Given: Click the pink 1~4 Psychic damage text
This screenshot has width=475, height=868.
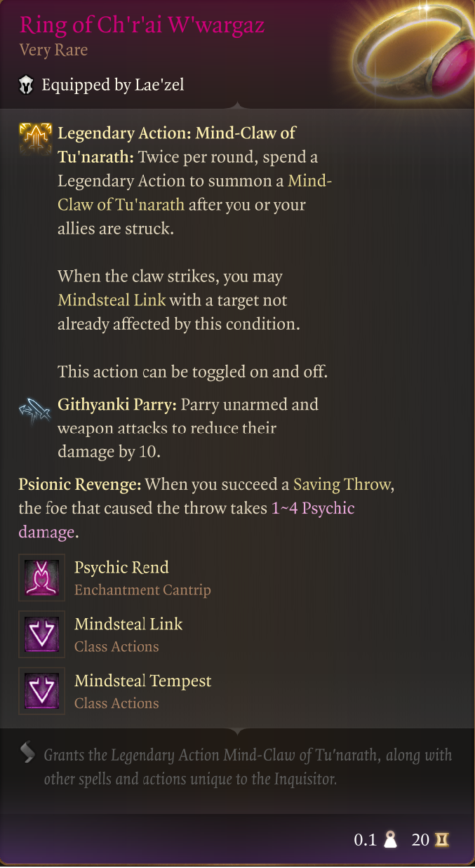Looking at the screenshot, I should pos(312,508).
